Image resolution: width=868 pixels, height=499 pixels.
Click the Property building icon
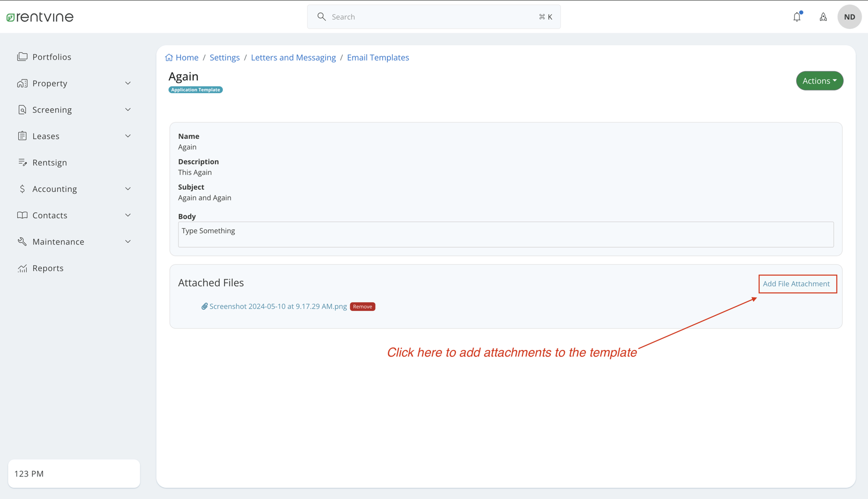click(x=22, y=83)
